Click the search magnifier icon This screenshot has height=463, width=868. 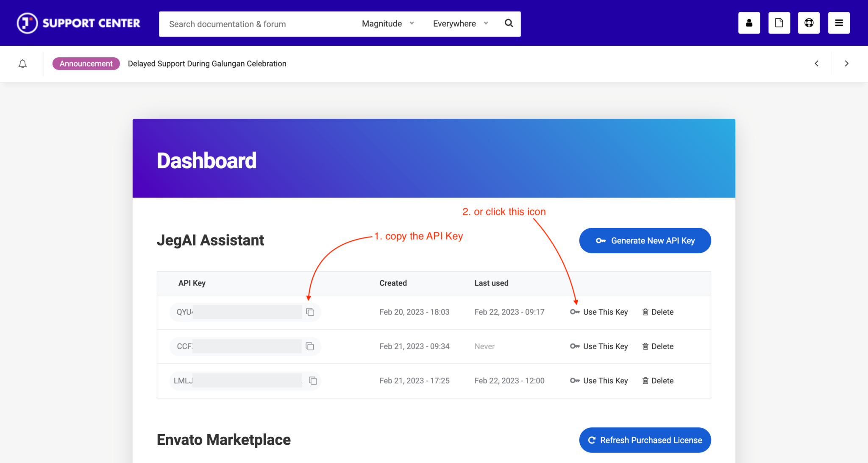[x=509, y=23]
